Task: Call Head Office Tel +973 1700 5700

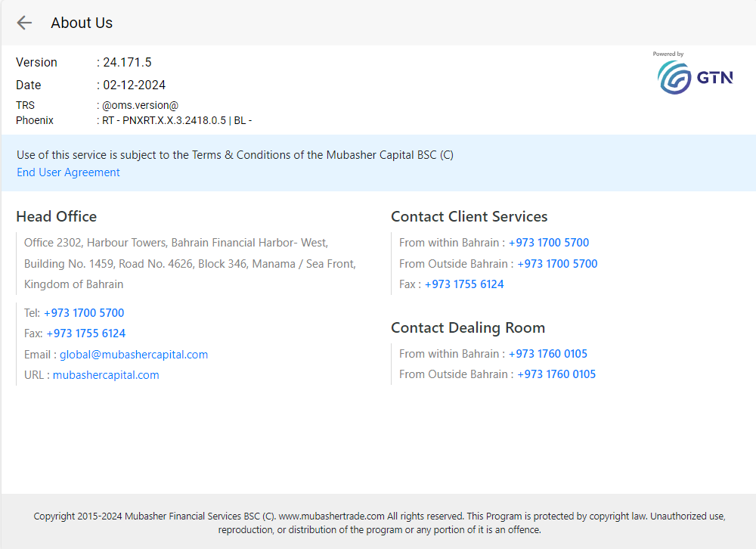Action: tap(84, 312)
